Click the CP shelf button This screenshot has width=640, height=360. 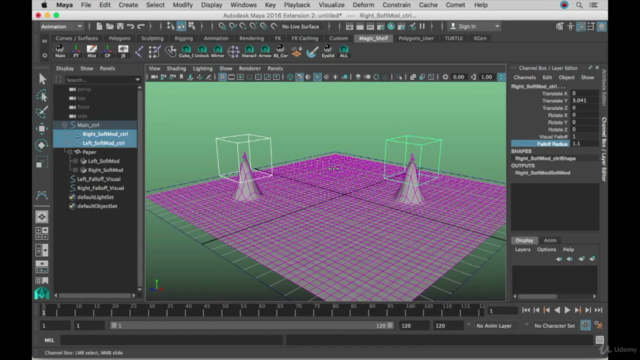click(107, 51)
